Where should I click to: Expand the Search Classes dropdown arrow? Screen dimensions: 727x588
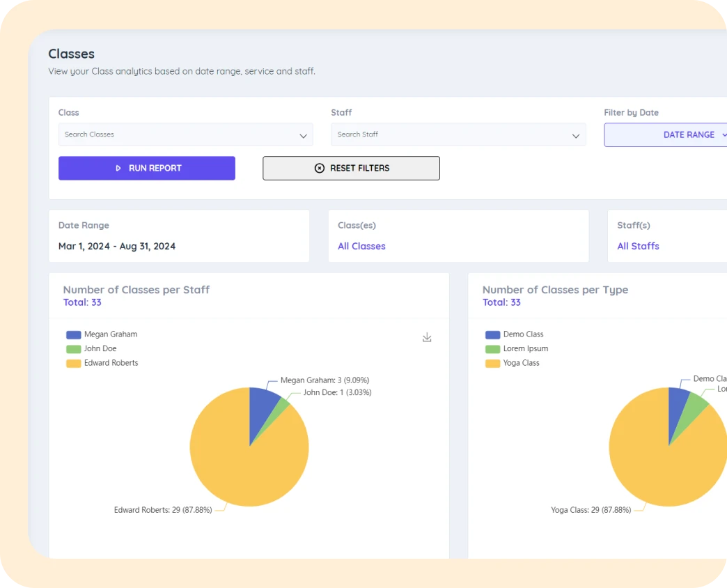tap(303, 136)
